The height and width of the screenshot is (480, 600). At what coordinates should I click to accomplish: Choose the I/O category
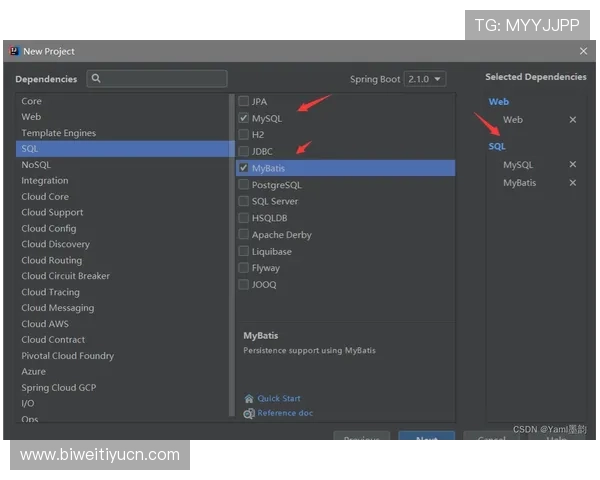tap(122, 403)
